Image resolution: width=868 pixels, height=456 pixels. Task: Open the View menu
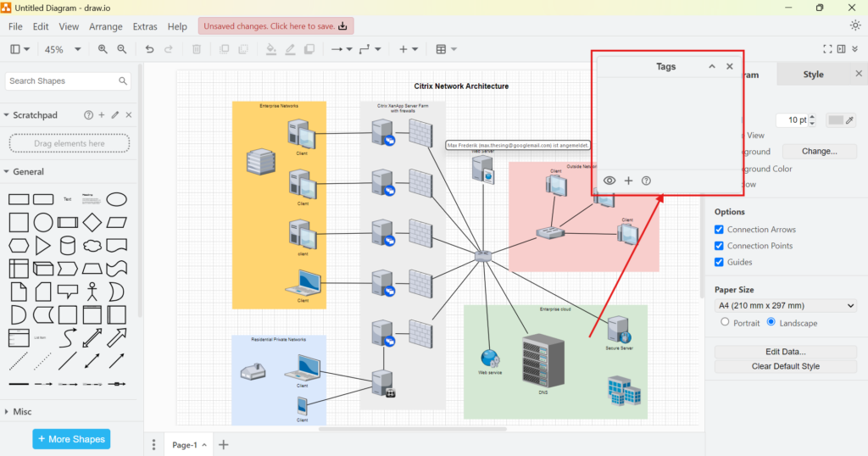point(69,26)
